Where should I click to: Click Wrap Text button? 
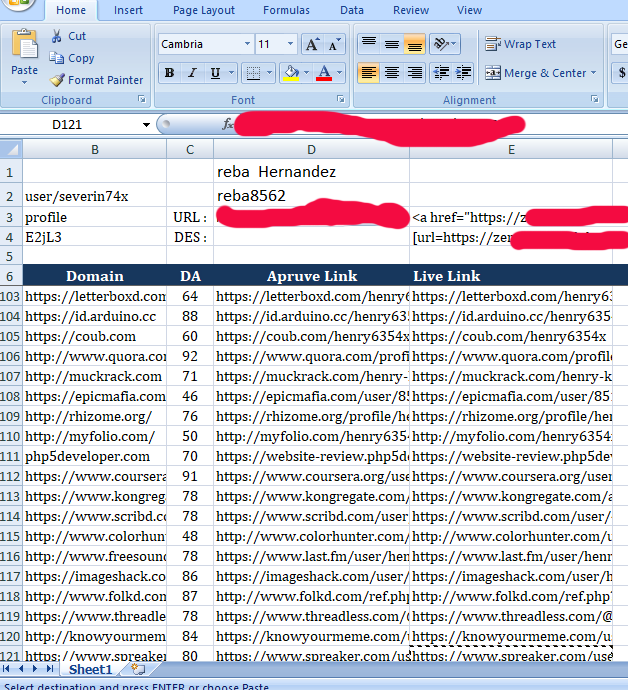pos(521,44)
